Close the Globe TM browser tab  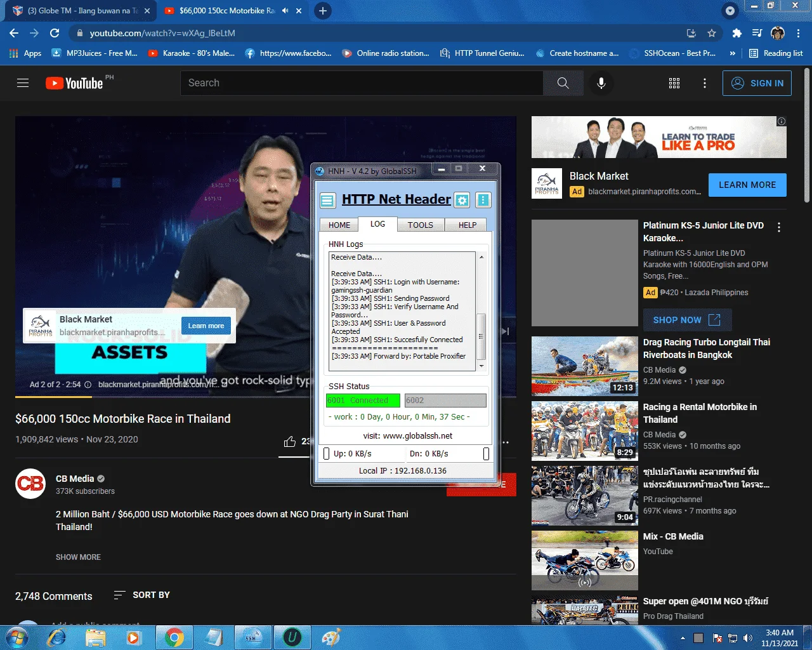[x=147, y=11]
